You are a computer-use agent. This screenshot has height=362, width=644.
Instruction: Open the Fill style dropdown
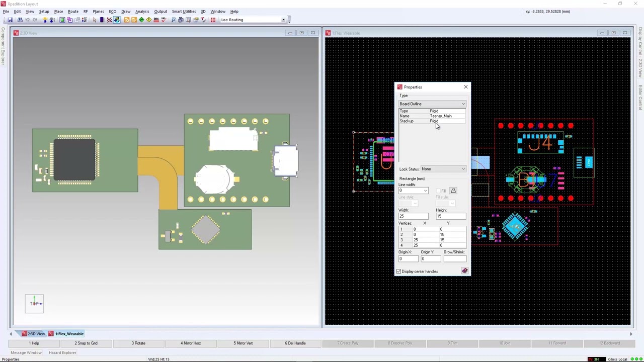452,203
